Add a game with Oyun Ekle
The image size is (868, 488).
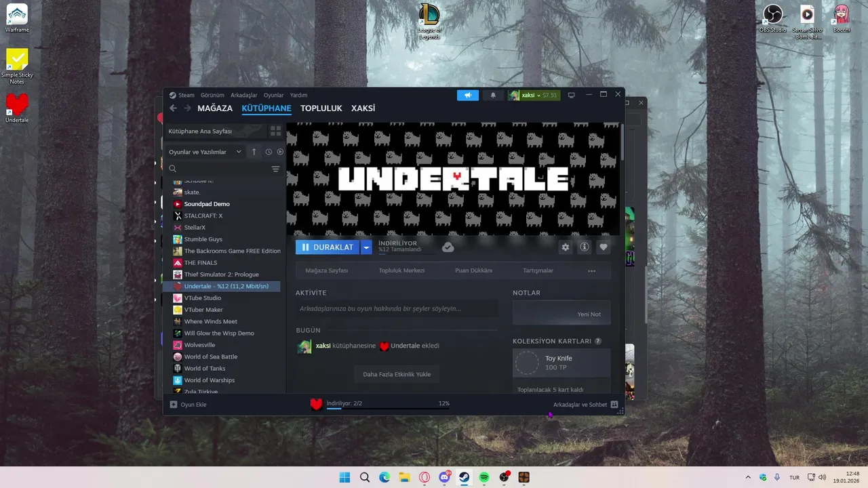188,405
